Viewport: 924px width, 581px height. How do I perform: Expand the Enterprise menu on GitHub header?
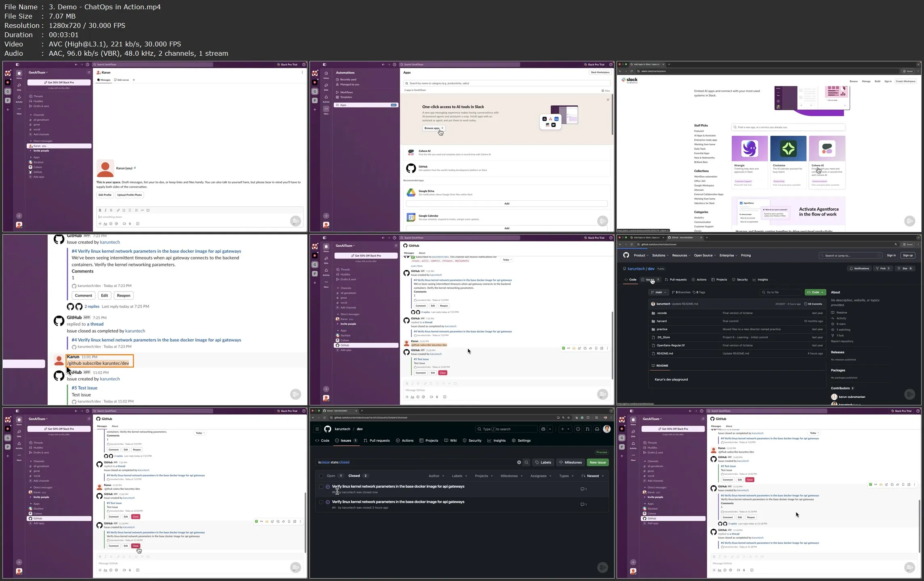(728, 256)
